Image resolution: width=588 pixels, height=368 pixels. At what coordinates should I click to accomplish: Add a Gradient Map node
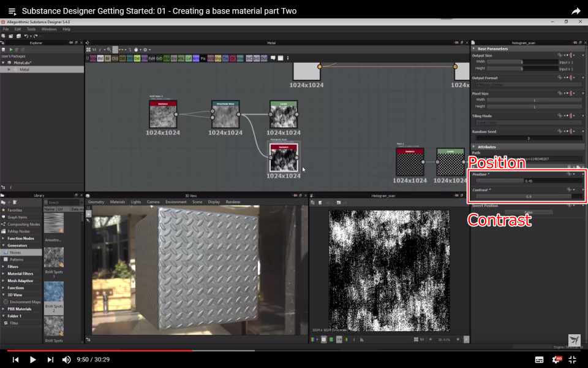coord(167,58)
